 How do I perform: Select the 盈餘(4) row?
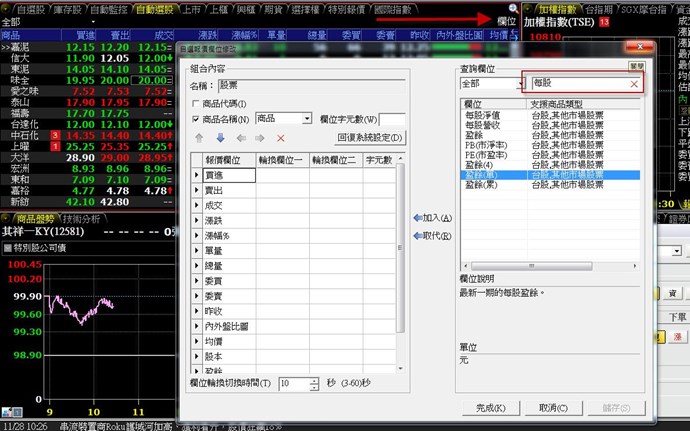[550, 165]
